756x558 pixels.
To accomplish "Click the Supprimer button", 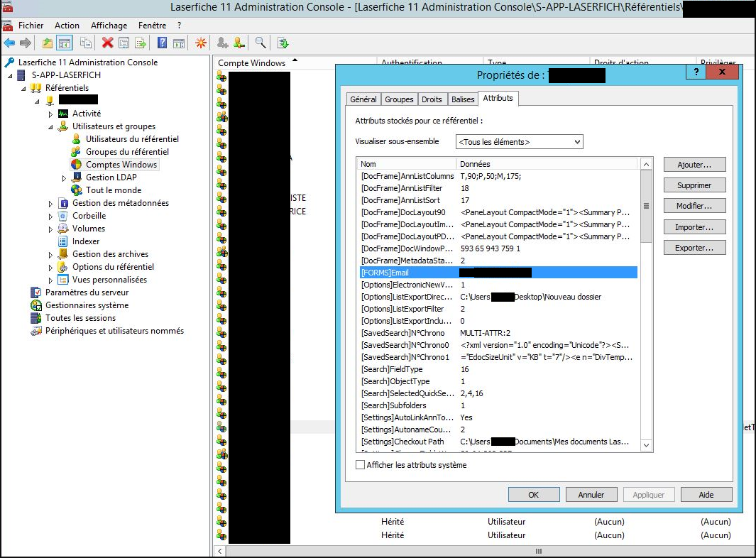I will [x=694, y=185].
